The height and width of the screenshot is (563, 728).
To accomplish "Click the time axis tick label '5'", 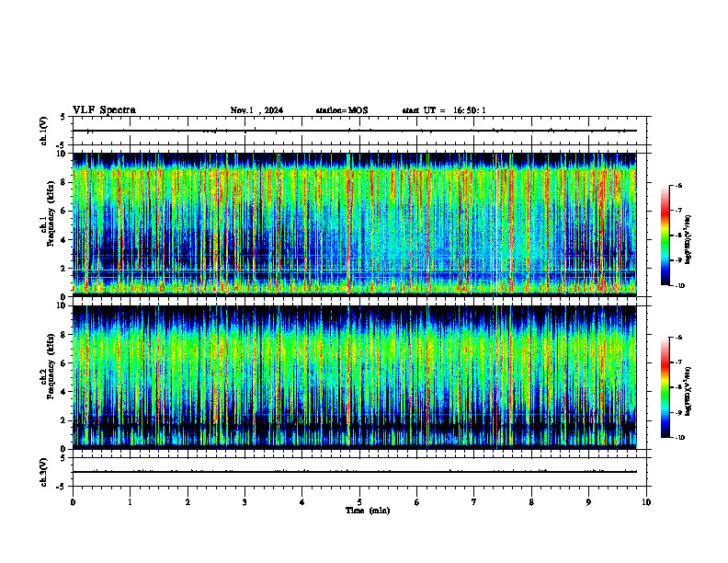I will [359, 502].
